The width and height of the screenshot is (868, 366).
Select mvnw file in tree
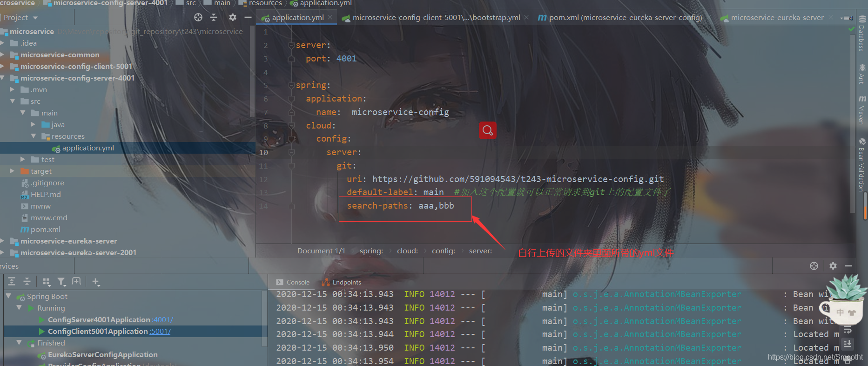[x=40, y=206]
